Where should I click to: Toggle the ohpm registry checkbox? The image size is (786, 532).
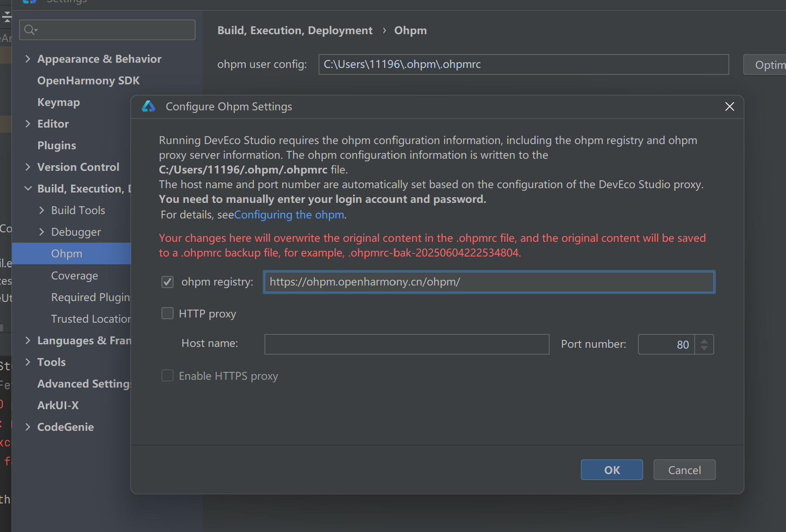coord(168,282)
